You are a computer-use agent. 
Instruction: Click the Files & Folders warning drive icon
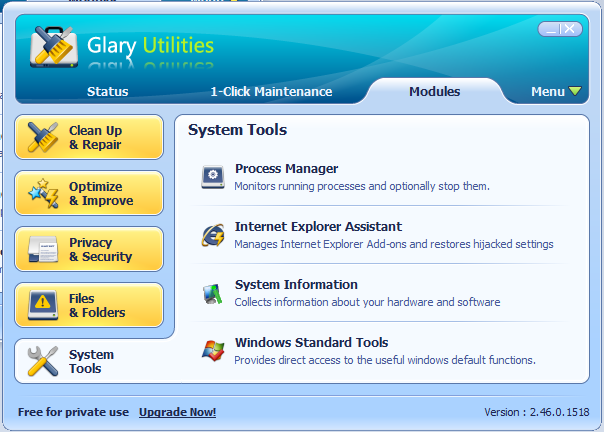[43, 305]
